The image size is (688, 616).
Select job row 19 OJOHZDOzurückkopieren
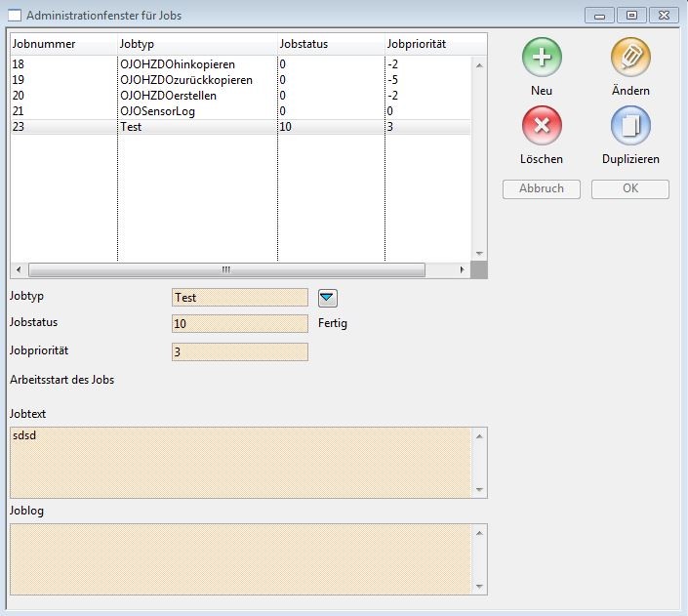(185, 80)
